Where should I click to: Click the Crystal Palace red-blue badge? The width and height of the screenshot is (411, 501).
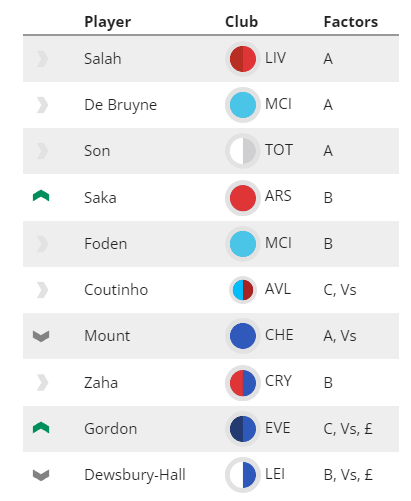(x=243, y=383)
